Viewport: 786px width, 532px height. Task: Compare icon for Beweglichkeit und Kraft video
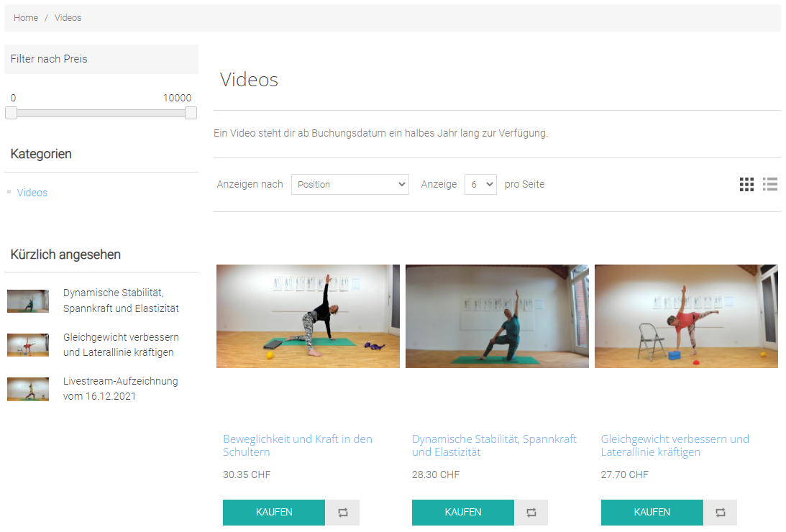coord(343,513)
